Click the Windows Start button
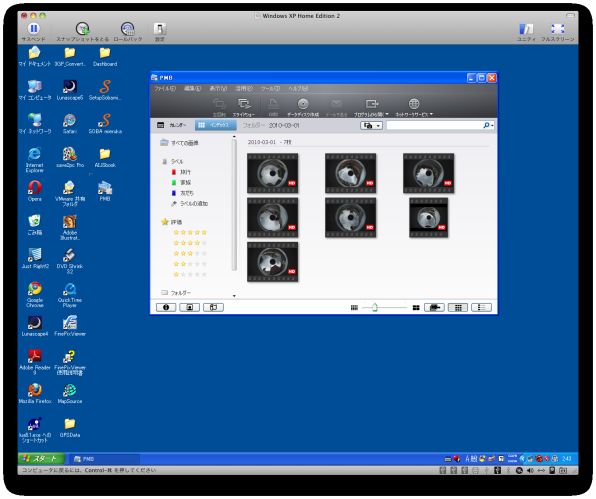The image size is (596, 499). coord(41,459)
